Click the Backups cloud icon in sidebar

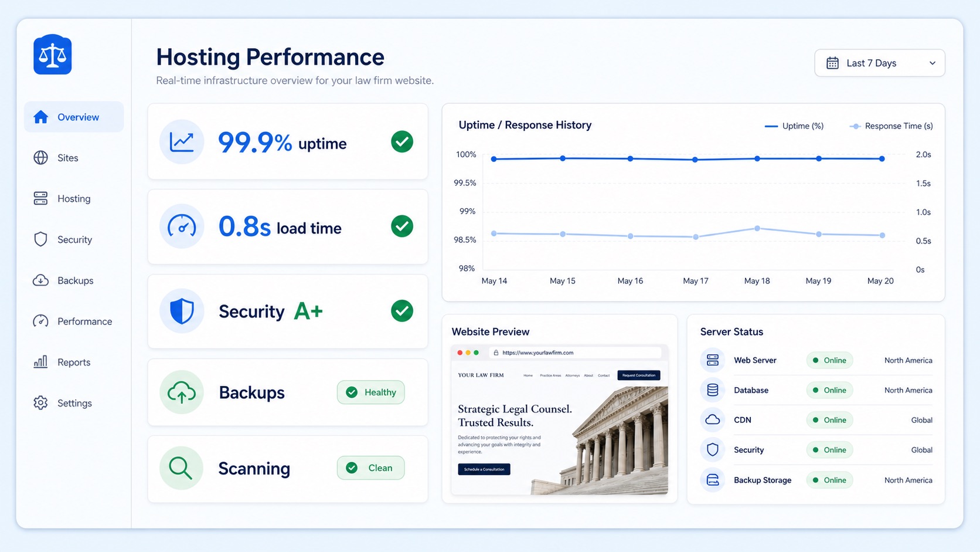pos(40,280)
